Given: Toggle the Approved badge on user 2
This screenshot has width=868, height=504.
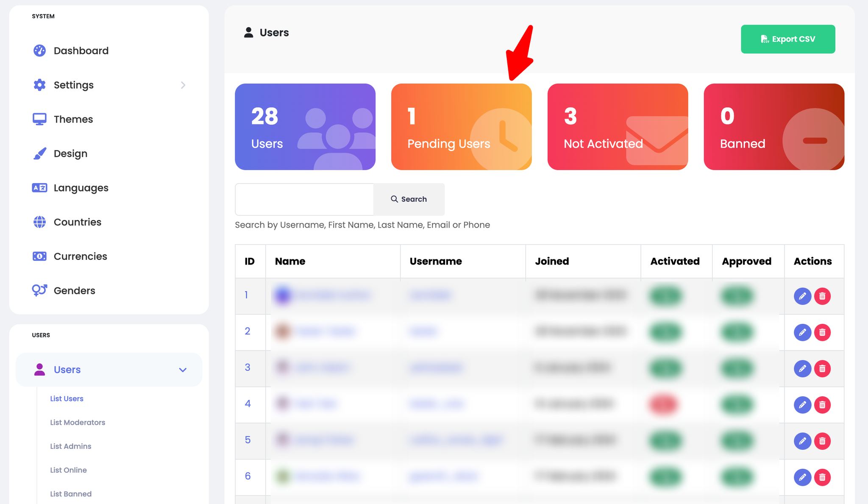Looking at the screenshot, I should (x=737, y=332).
